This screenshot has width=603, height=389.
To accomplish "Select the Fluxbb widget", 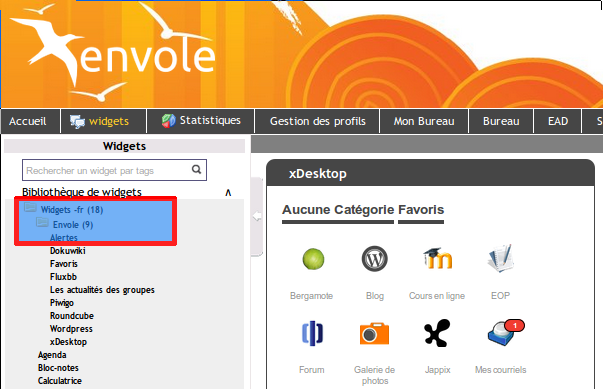I will [x=63, y=277].
